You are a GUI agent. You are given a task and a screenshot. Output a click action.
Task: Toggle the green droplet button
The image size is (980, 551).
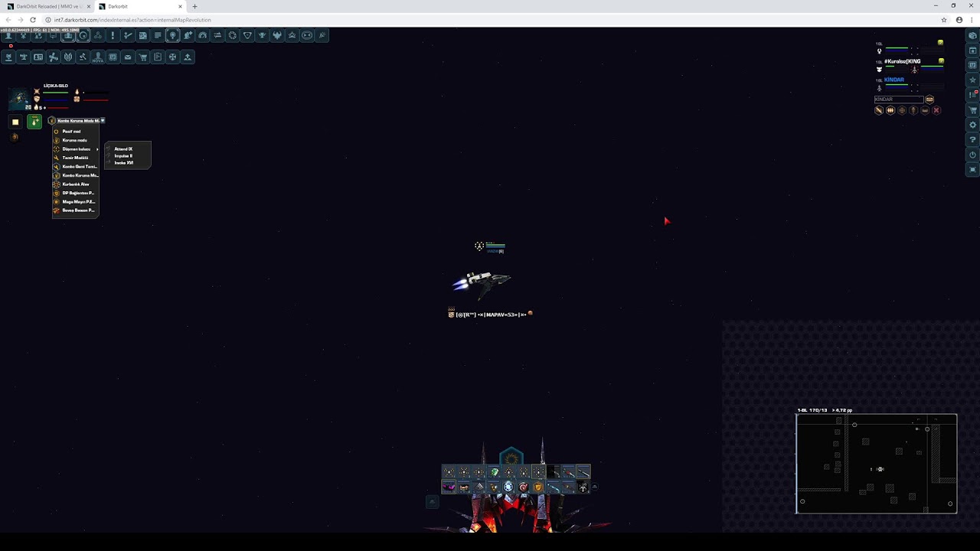click(34, 122)
